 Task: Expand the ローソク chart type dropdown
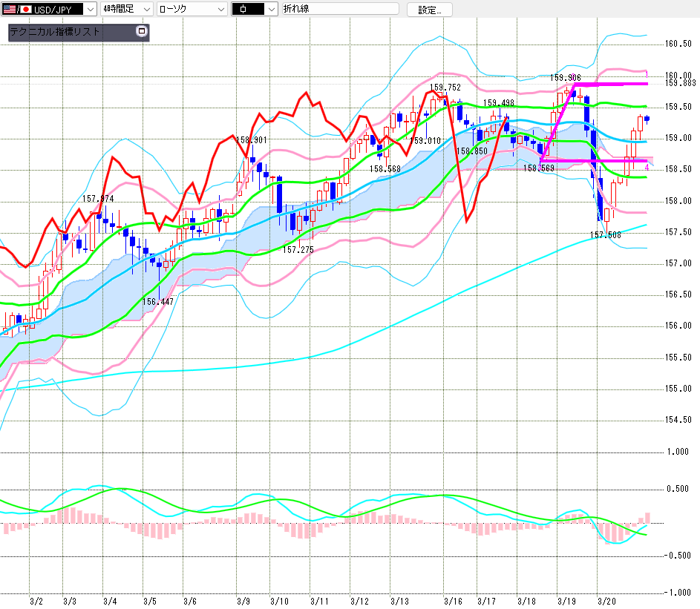[220, 9]
